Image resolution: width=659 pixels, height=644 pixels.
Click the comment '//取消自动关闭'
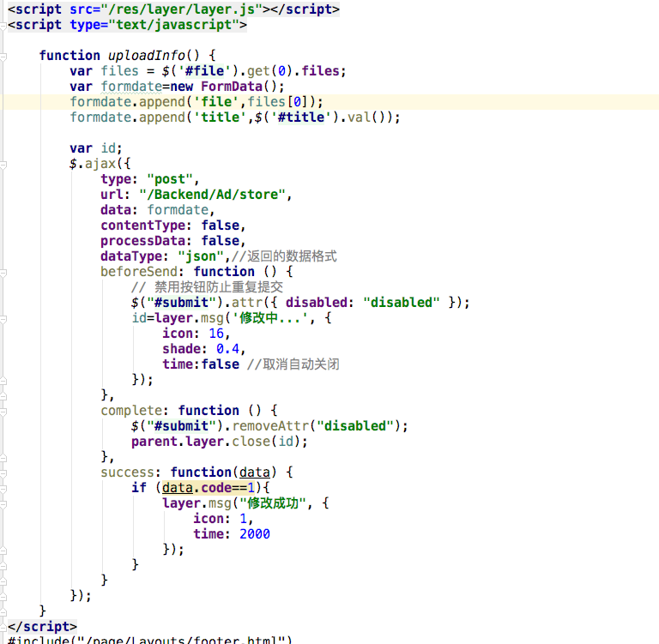(293, 364)
